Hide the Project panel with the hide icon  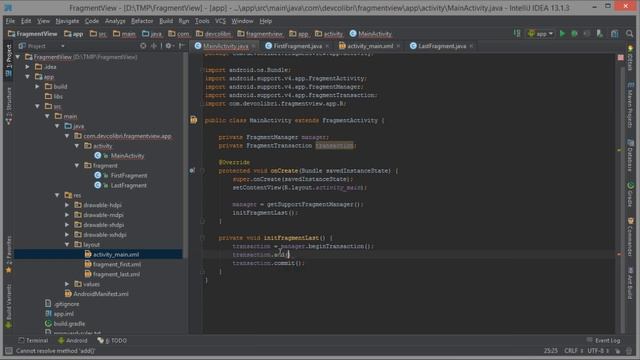(181, 46)
